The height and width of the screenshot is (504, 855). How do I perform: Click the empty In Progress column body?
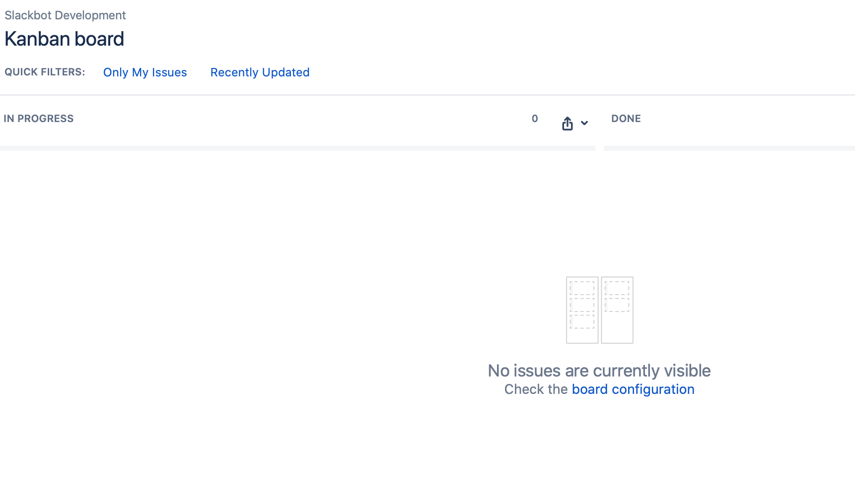(x=297, y=322)
